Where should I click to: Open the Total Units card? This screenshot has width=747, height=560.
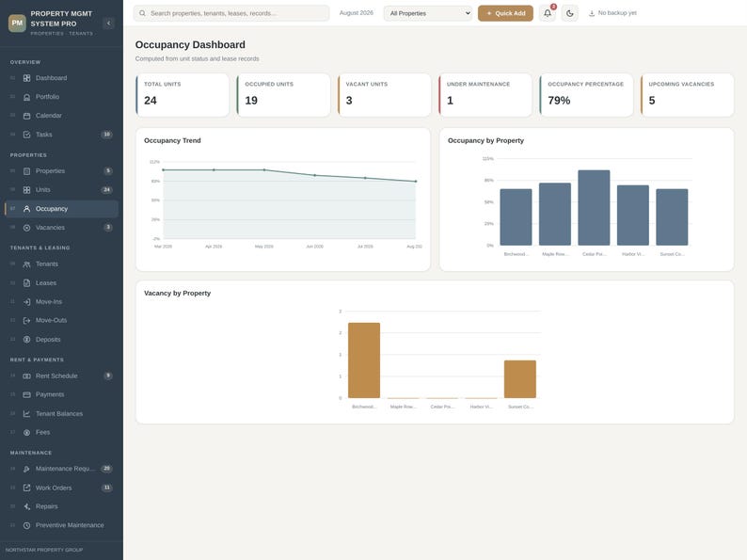183,95
